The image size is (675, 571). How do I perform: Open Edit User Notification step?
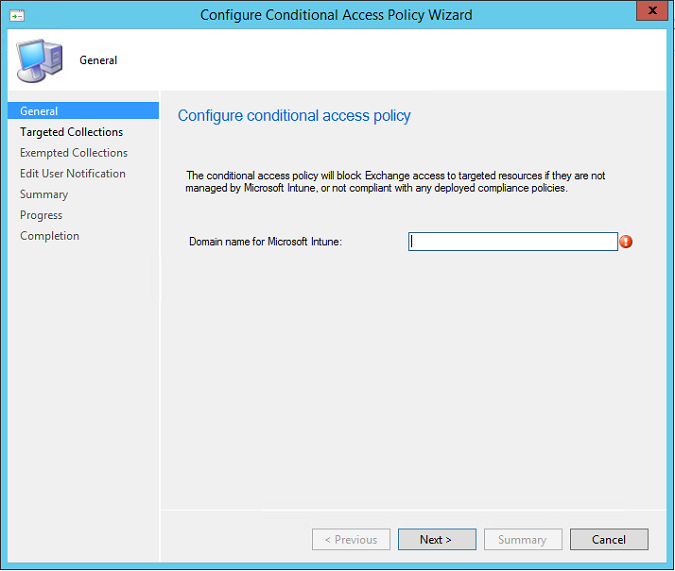tap(73, 173)
